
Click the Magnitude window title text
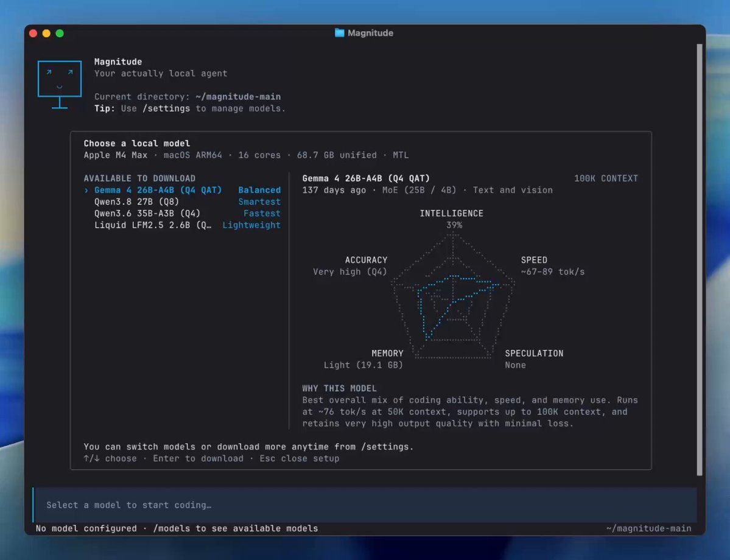pyautogui.click(x=371, y=33)
